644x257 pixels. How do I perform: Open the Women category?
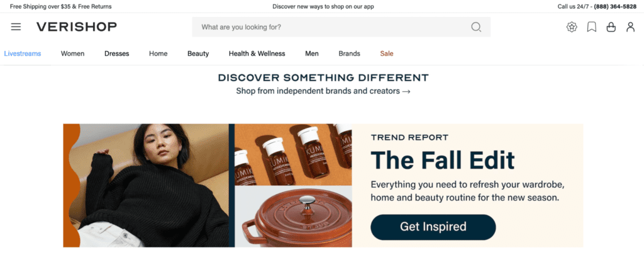click(73, 54)
